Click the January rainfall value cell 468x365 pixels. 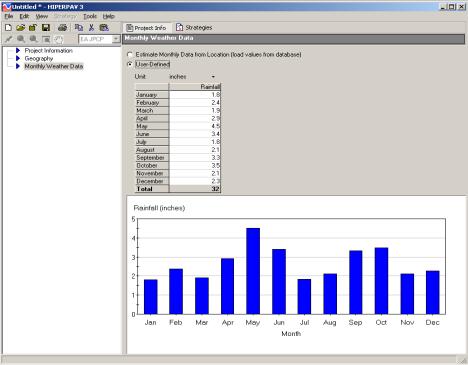point(195,95)
